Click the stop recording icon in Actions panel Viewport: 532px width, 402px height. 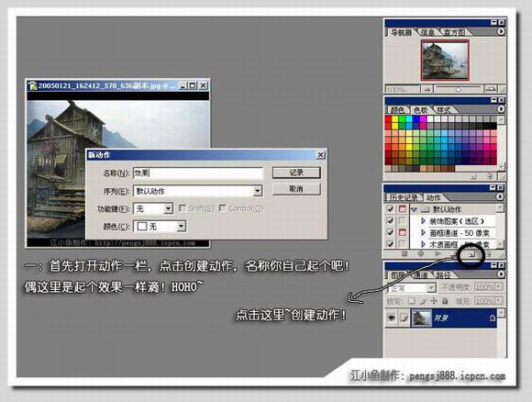405,253
